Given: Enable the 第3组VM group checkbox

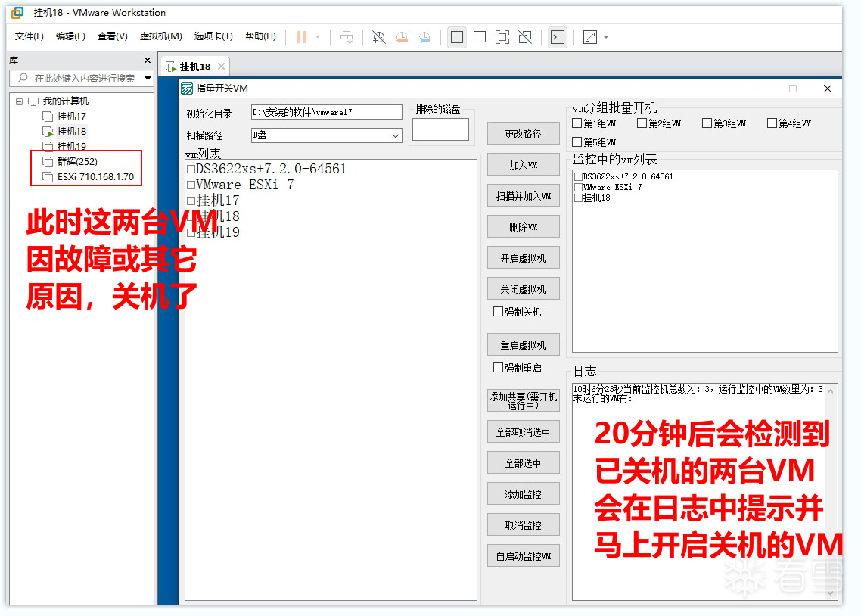Looking at the screenshot, I should [x=707, y=123].
